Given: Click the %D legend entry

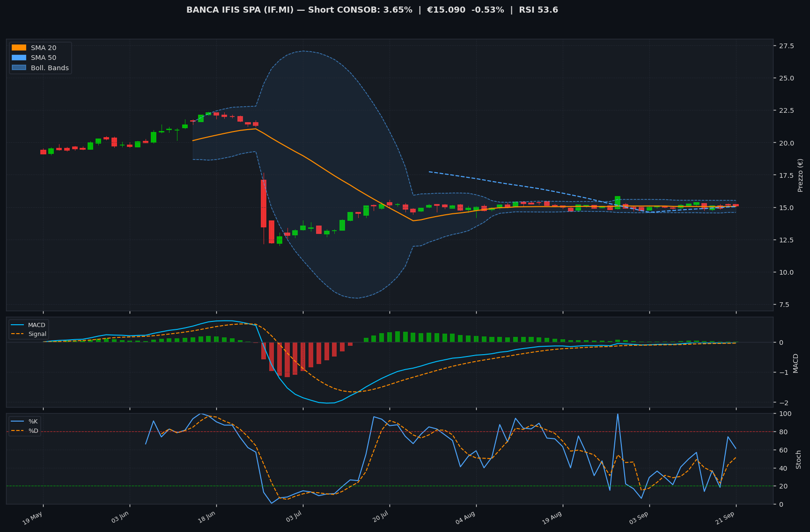Looking at the screenshot, I should (25, 430).
